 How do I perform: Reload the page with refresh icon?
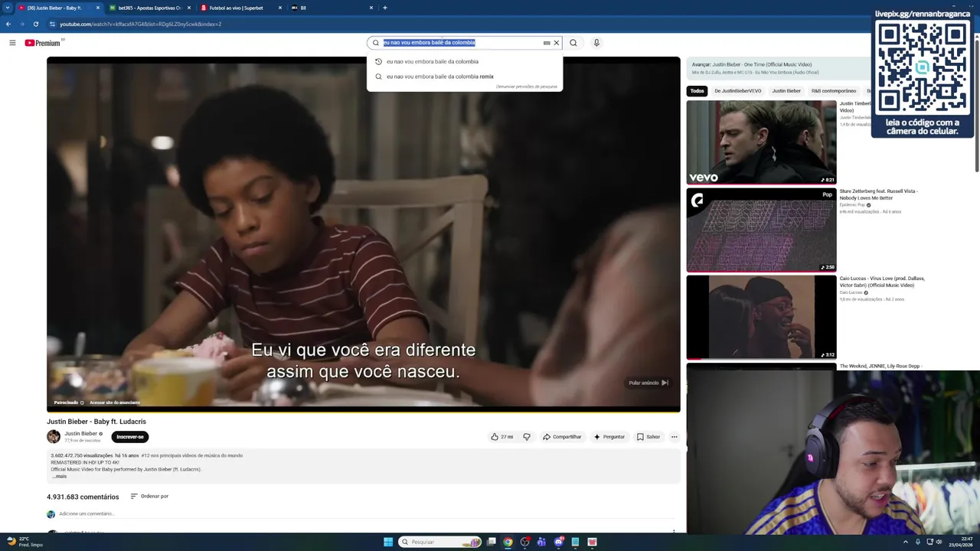click(x=35, y=24)
